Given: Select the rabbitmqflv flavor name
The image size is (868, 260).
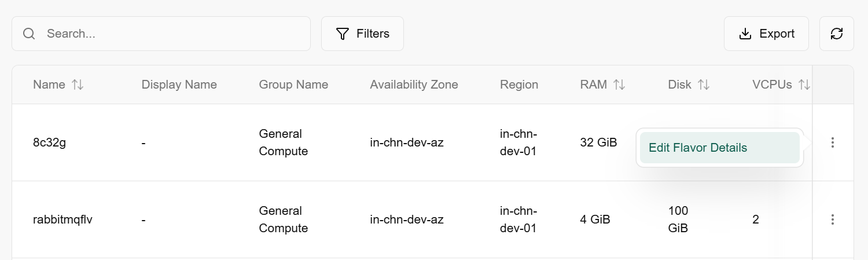Looking at the screenshot, I should point(62,219).
